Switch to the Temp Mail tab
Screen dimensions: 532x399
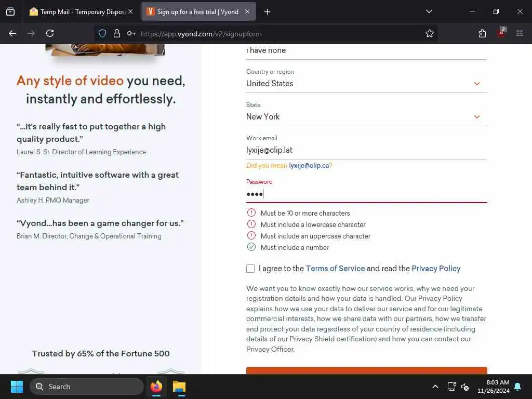pyautogui.click(x=81, y=12)
